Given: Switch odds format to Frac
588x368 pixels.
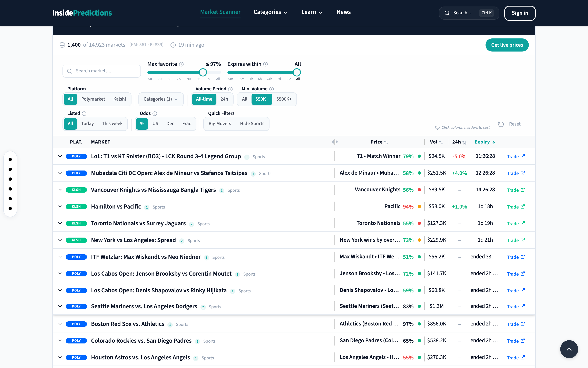Looking at the screenshot, I should [x=187, y=124].
